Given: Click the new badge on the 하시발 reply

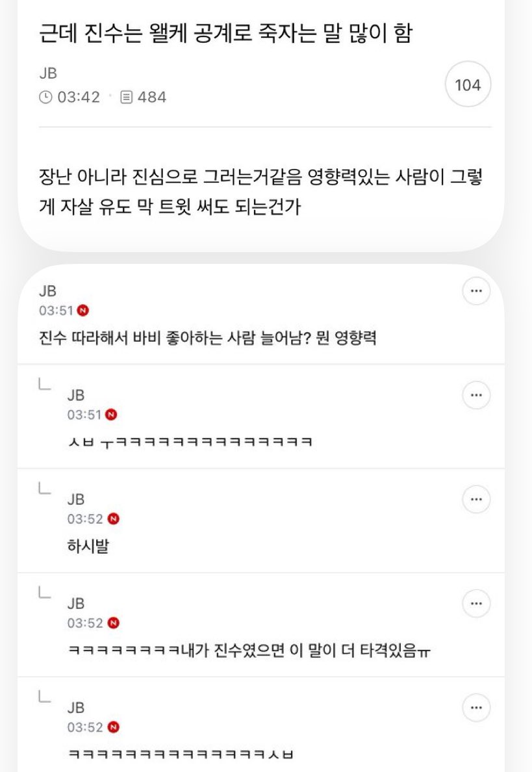Looking at the screenshot, I should (x=113, y=519).
